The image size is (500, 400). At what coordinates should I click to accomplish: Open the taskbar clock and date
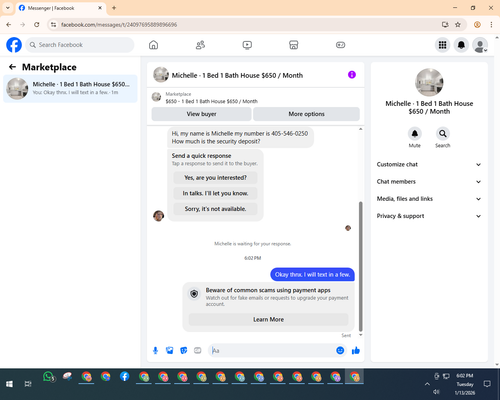pyautogui.click(x=465, y=384)
